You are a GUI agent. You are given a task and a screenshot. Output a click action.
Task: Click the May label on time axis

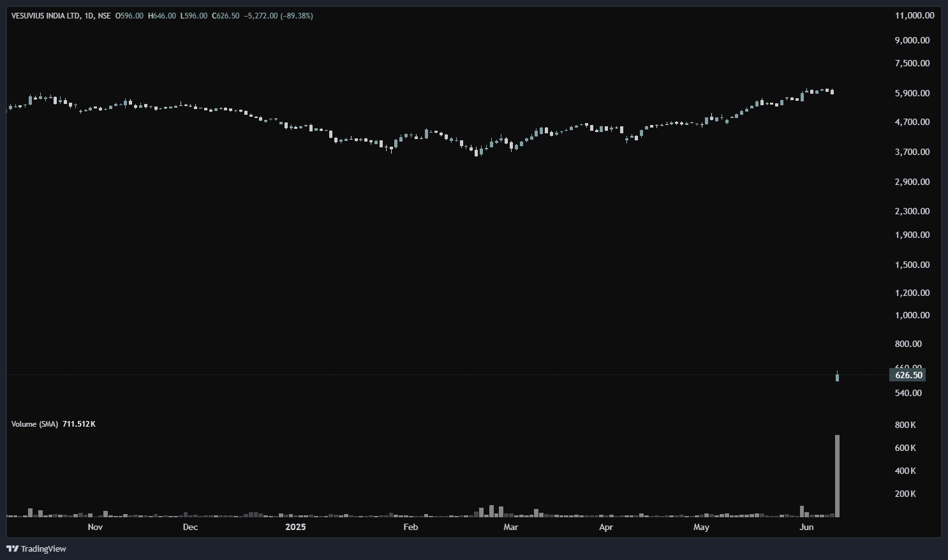[701, 527]
